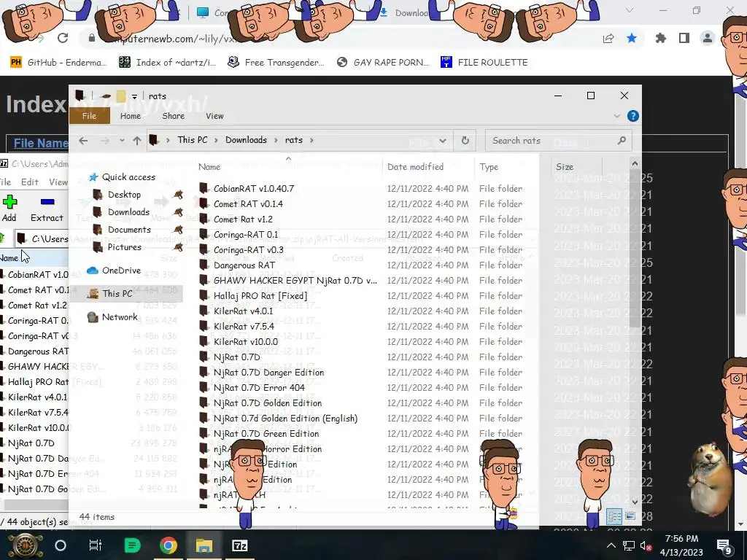Go up one folder level arrow
The height and width of the screenshot is (560, 747).
point(137,141)
